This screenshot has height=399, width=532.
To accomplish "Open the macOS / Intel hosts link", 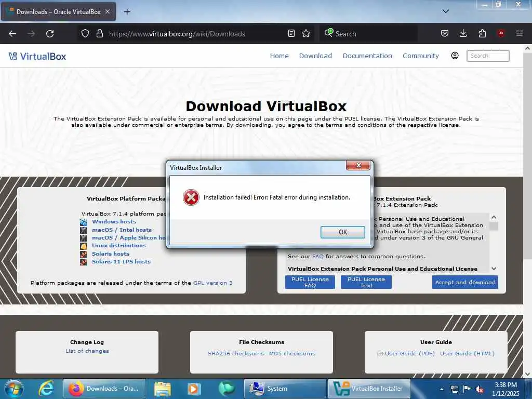I will point(122,230).
